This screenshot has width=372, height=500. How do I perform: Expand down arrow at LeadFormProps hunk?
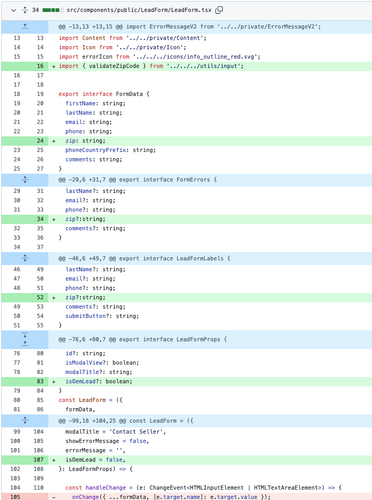(x=25, y=335)
